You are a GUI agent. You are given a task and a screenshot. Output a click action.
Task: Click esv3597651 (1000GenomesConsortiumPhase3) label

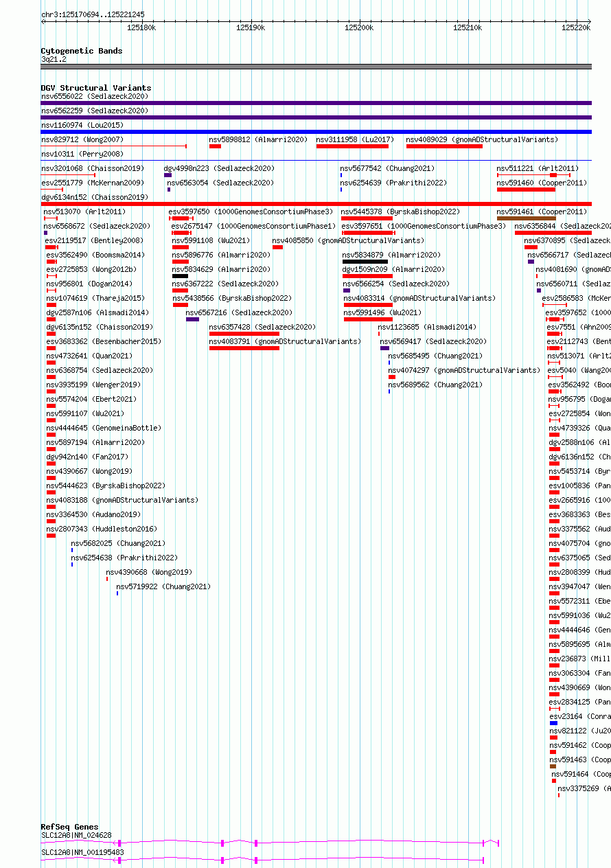(x=424, y=226)
